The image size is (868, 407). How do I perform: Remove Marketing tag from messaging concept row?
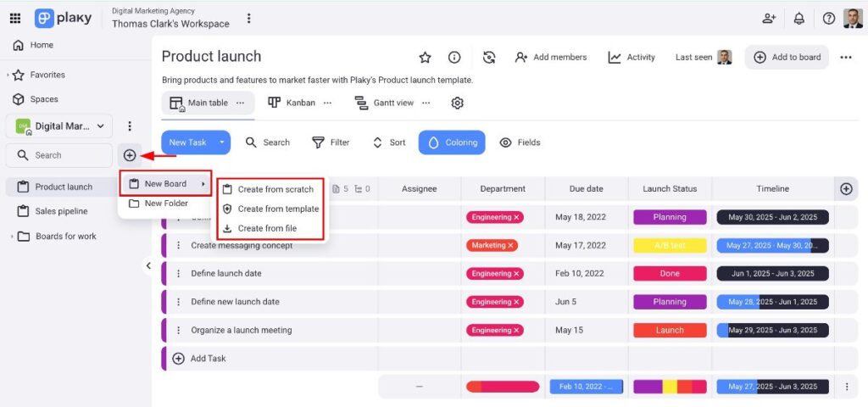click(x=510, y=245)
